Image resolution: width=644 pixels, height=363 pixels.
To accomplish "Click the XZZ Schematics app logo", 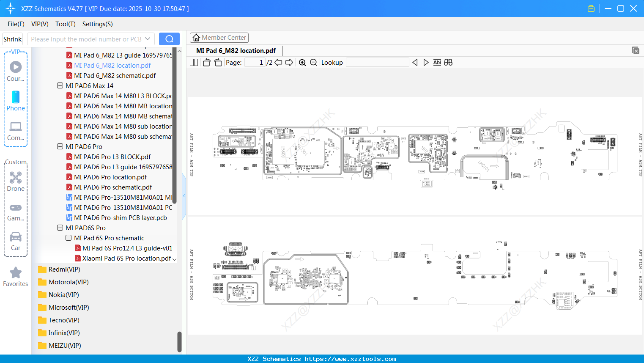I will click(x=11, y=8).
